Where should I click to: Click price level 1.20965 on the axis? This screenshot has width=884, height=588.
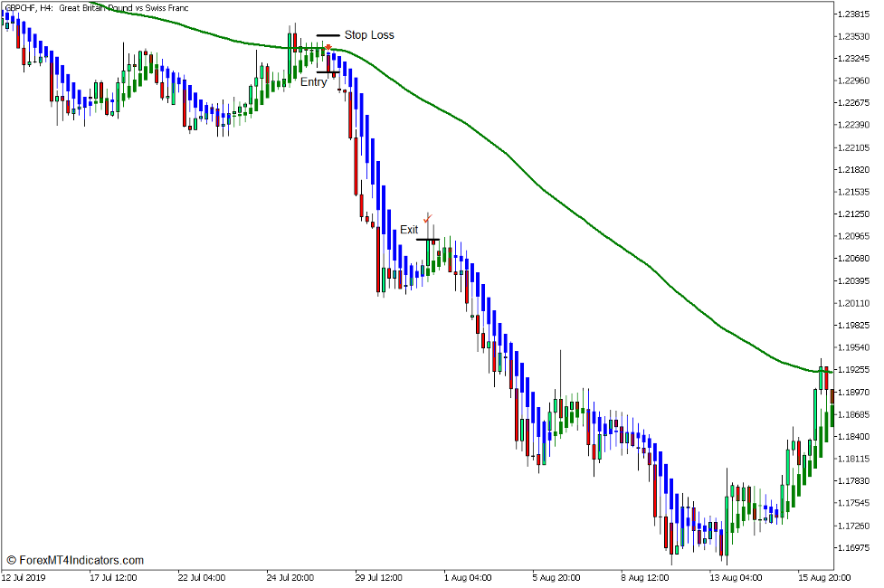(853, 236)
